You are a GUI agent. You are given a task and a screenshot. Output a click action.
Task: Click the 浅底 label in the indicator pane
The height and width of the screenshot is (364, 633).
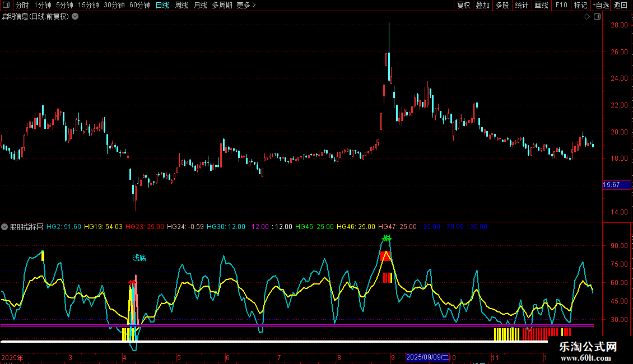coord(139,258)
